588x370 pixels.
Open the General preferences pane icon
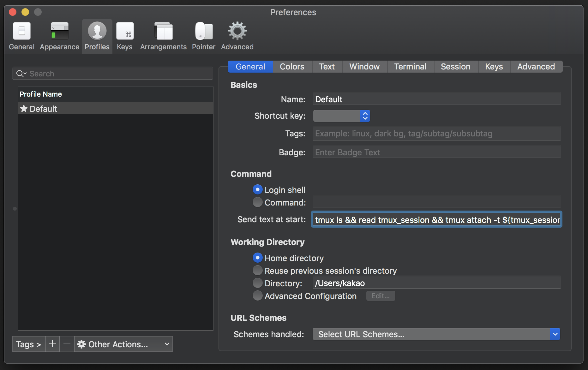tap(21, 32)
